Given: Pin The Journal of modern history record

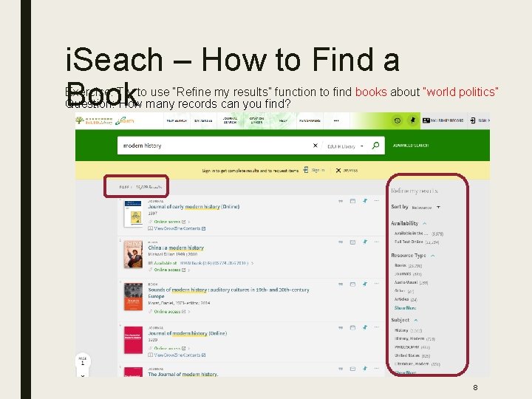Looking at the screenshot, I should (x=365, y=369).
